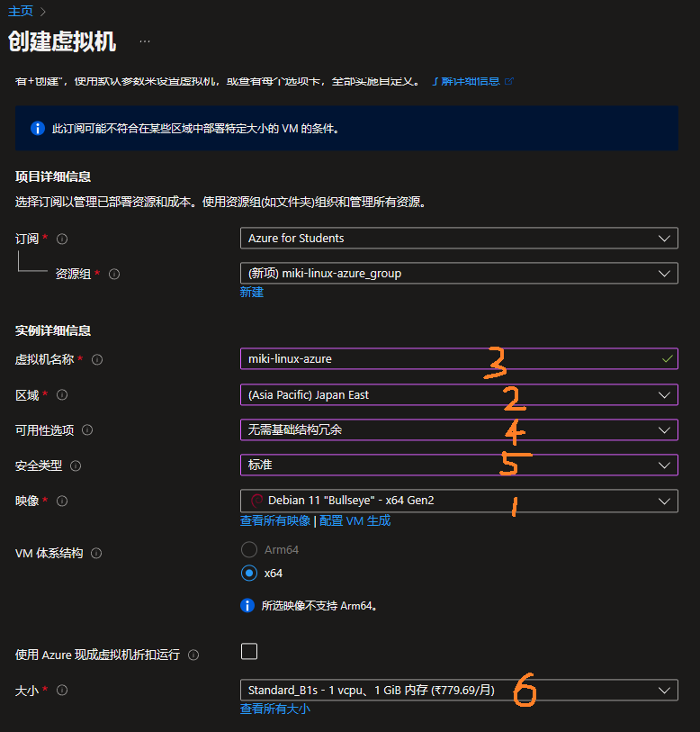Show info tooltip for 安全类型
This screenshot has width=700, height=732.
tap(76, 465)
